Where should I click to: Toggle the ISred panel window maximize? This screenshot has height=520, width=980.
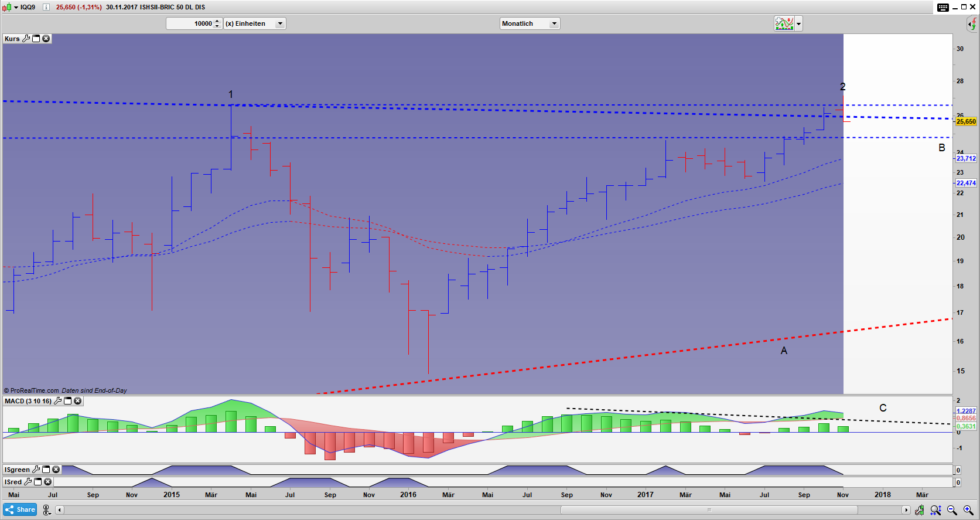click(x=38, y=482)
